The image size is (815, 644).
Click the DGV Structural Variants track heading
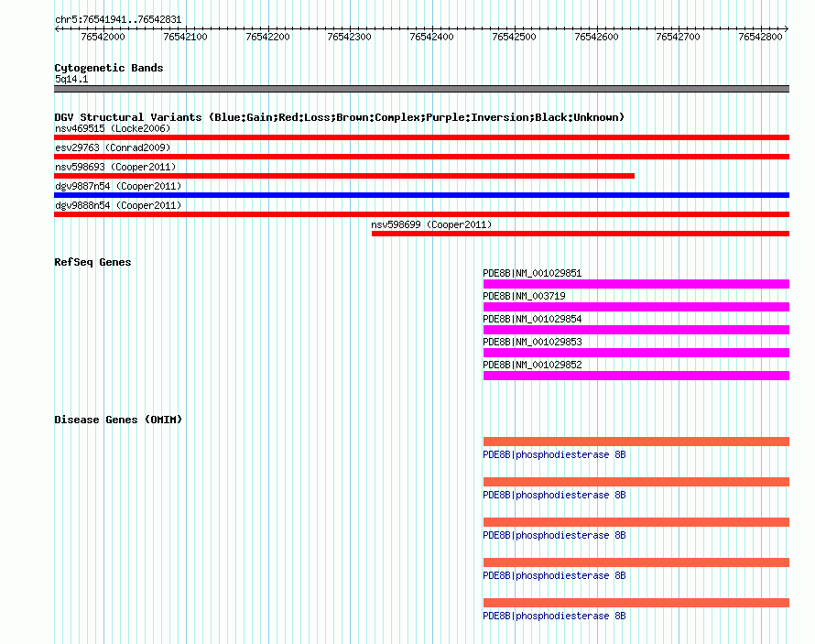coord(340,117)
